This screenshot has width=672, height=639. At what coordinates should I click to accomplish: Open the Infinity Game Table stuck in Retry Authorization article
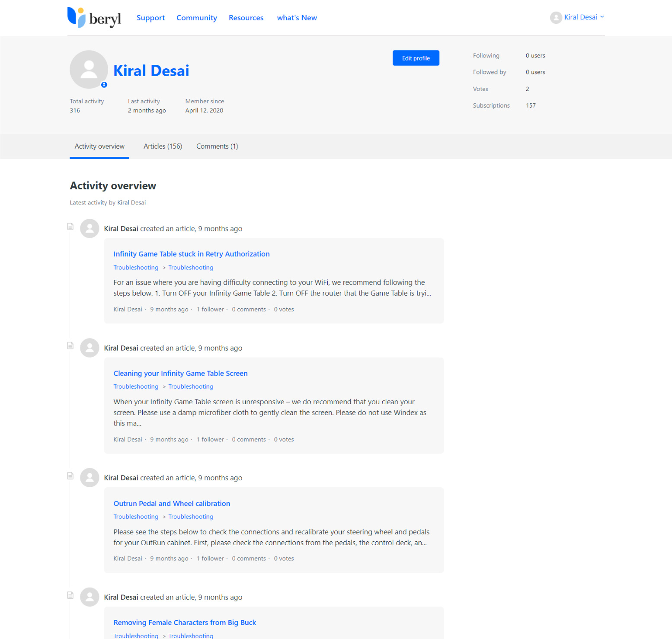pyautogui.click(x=191, y=254)
